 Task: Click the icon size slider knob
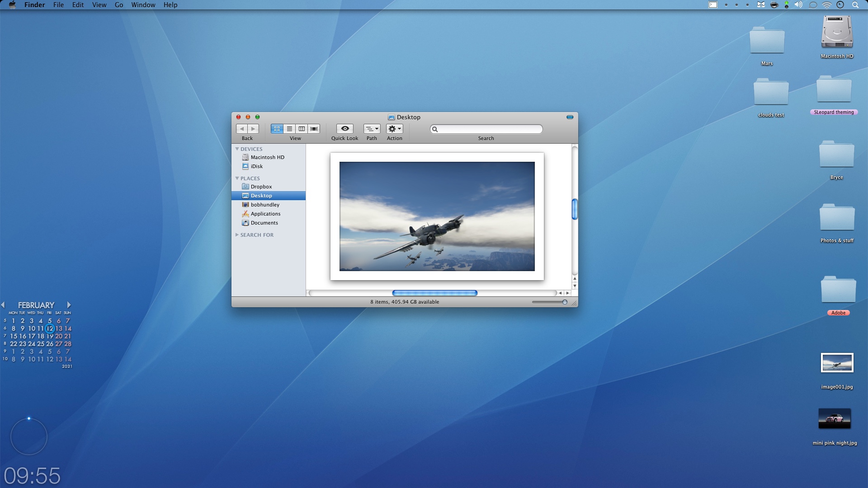[x=565, y=302]
